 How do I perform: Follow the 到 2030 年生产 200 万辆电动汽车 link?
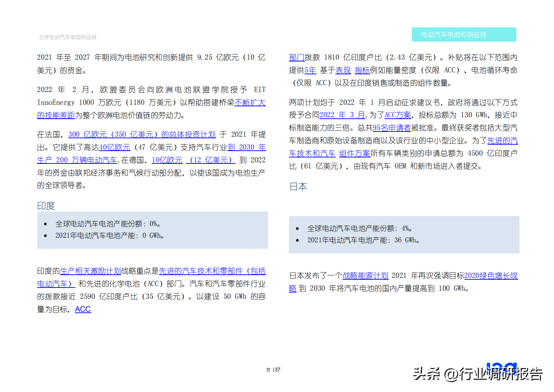(247, 147)
